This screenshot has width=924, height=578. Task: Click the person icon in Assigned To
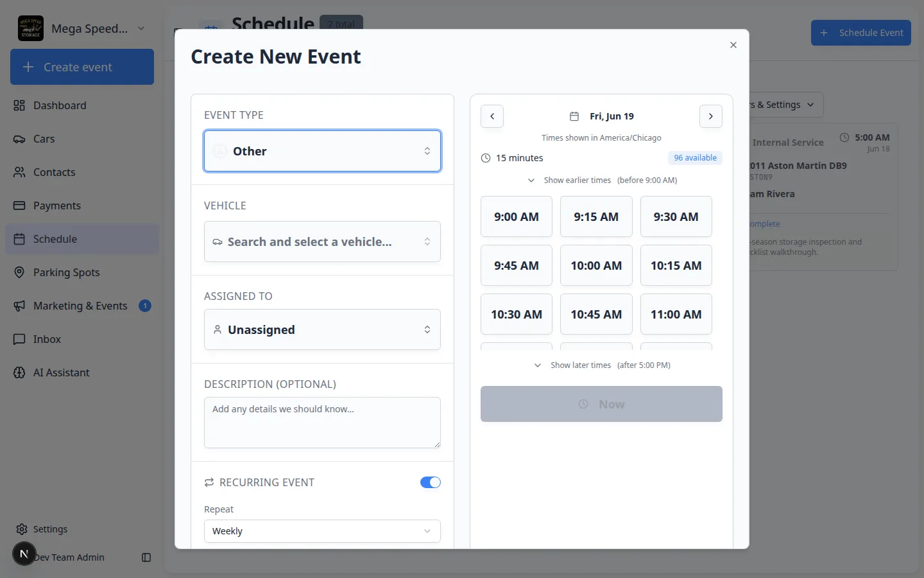pos(218,329)
